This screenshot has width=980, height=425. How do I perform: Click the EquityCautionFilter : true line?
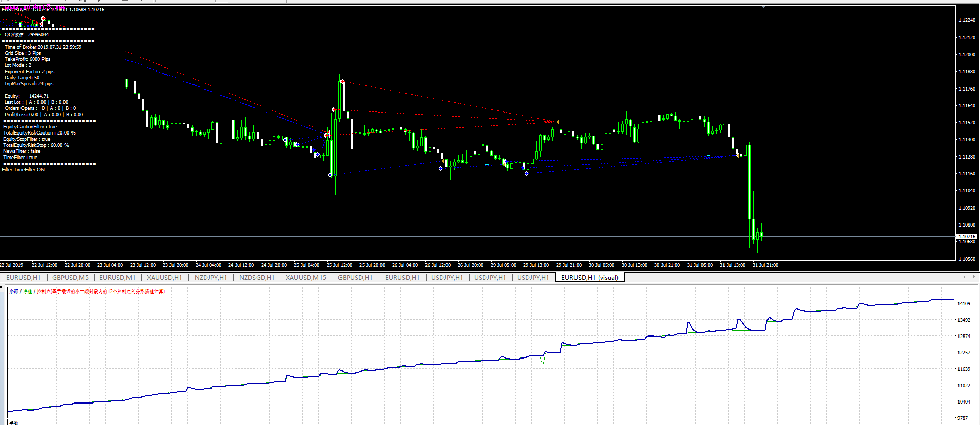[x=30, y=127]
